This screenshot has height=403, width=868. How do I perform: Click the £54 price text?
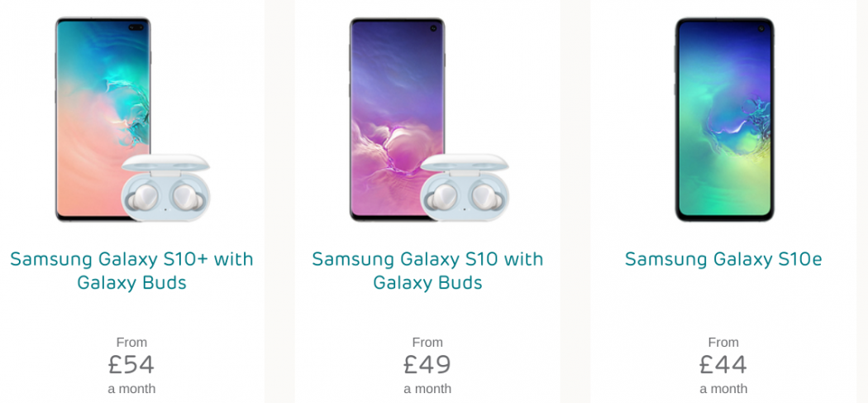click(x=131, y=364)
